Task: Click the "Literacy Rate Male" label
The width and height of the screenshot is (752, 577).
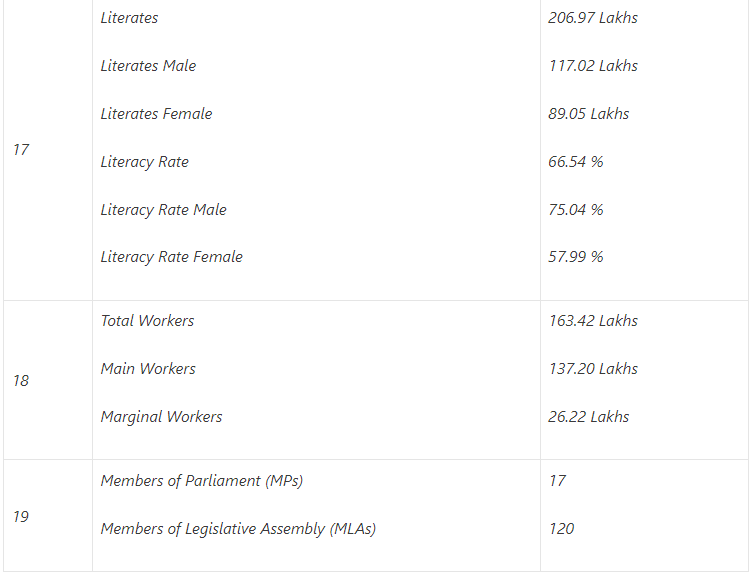Action: (163, 210)
